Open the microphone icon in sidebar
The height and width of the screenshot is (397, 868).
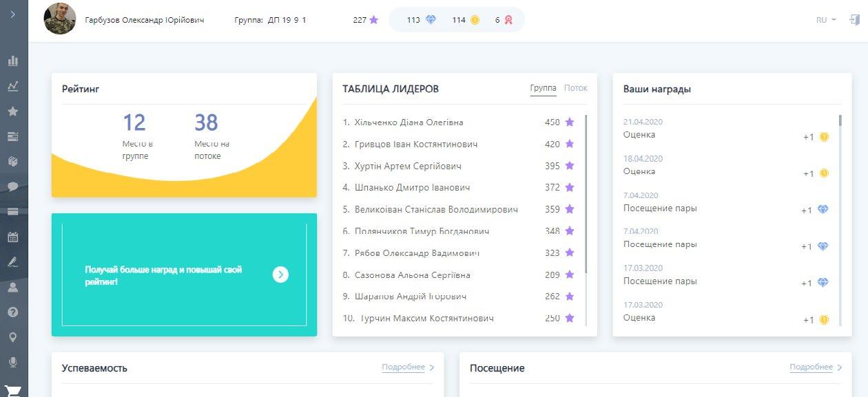(13, 362)
